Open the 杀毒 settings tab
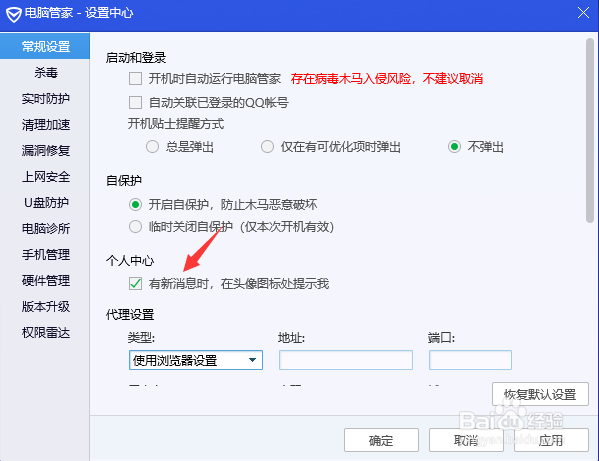This screenshot has width=599, height=461. point(45,72)
